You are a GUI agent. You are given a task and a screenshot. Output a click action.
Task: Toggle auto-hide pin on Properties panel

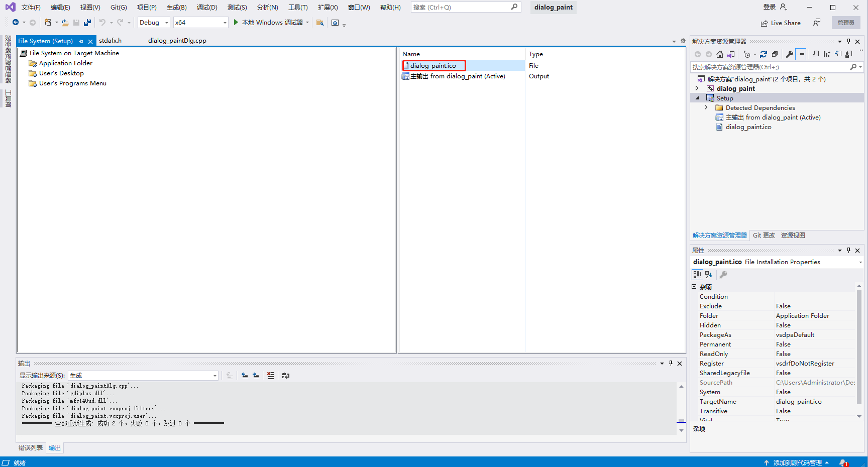coord(848,250)
